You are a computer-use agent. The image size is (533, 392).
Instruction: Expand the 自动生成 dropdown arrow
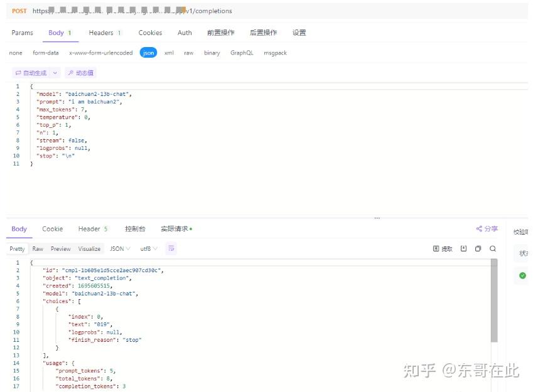tap(55, 73)
